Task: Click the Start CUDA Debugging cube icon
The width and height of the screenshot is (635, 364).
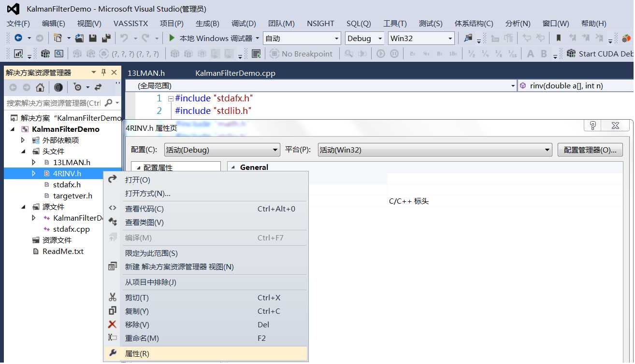Action: tap(571, 53)
